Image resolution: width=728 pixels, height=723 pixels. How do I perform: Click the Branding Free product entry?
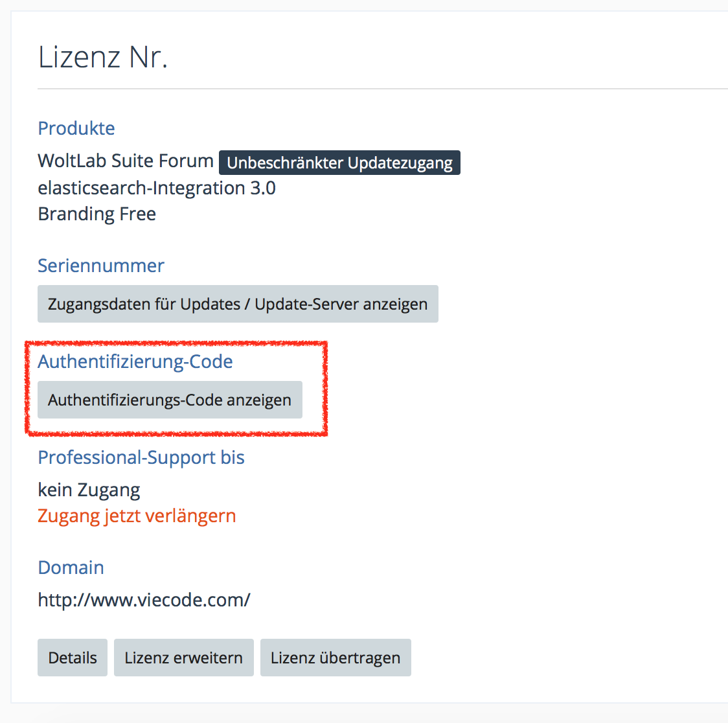click(97, 214)
